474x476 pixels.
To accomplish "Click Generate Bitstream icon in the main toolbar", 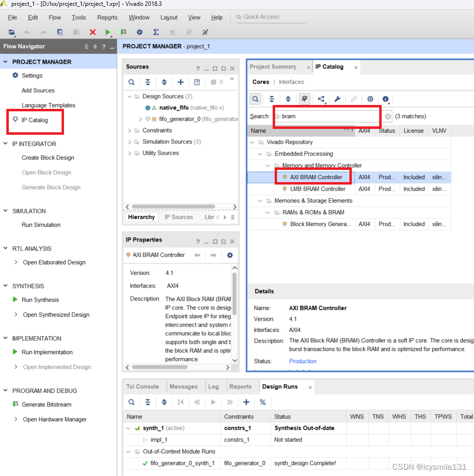I will tap(123, 32).
